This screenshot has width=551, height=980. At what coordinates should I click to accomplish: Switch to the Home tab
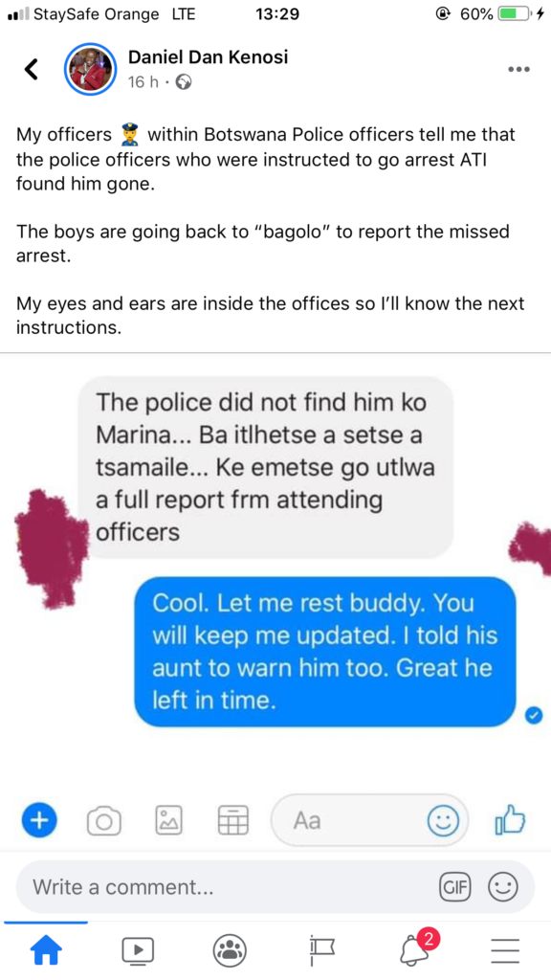[46, 951]
